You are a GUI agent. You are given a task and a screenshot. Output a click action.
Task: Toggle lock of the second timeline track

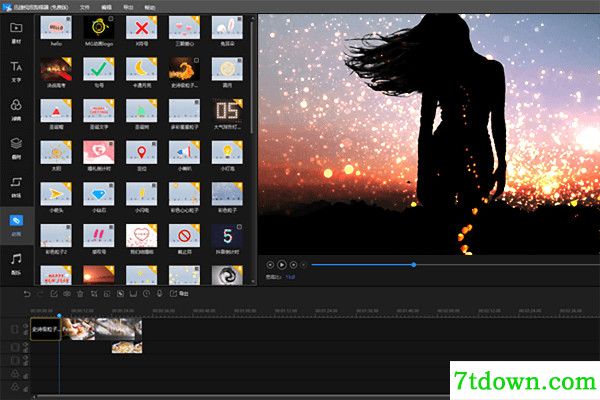(26, 350)
